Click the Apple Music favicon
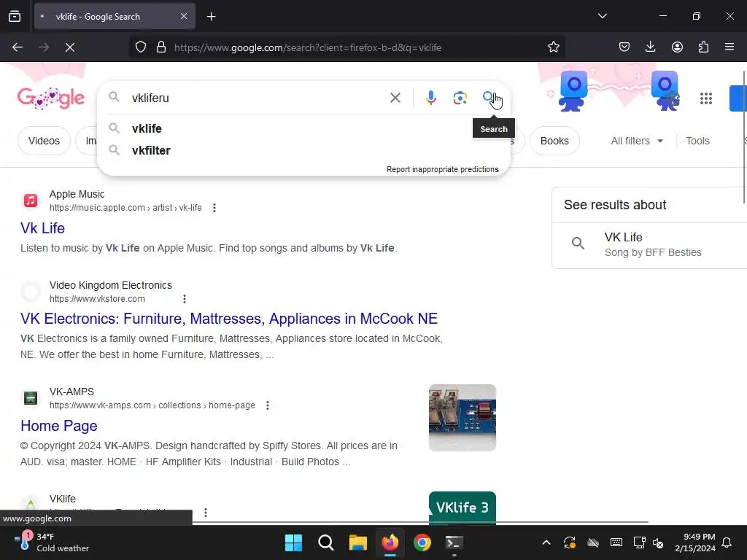747x560 pixels. pyautogui.click(x=31, y=201)
